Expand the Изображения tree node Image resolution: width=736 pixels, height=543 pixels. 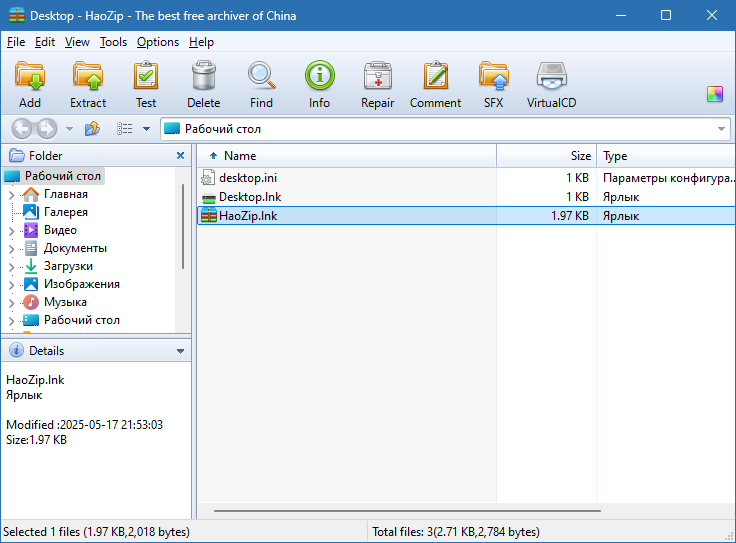12,284
